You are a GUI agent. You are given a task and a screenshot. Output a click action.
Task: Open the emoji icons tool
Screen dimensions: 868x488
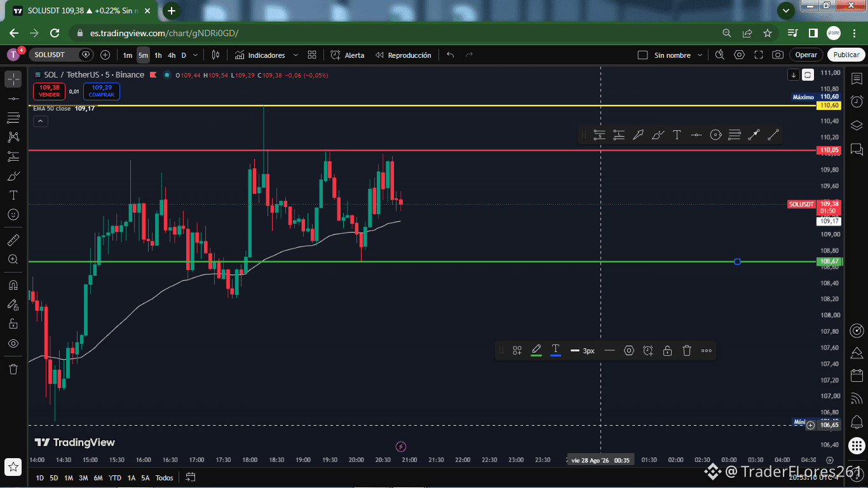tap(13, 215)
